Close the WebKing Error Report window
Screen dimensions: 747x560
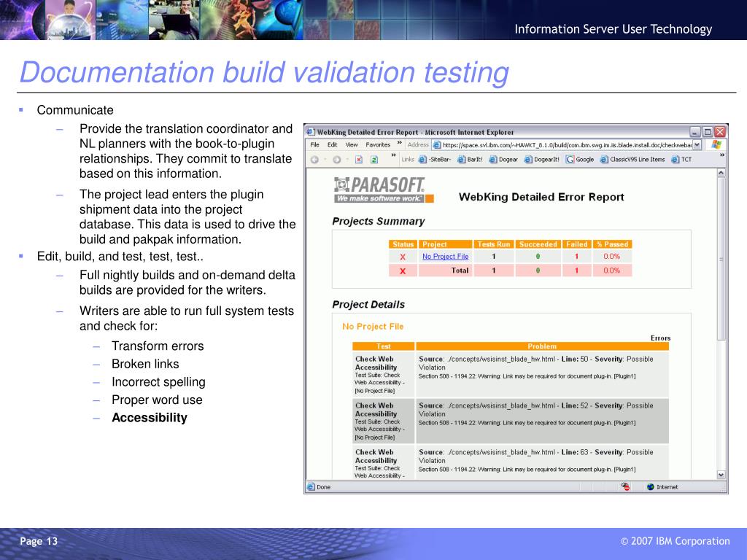tap(720, 132)
